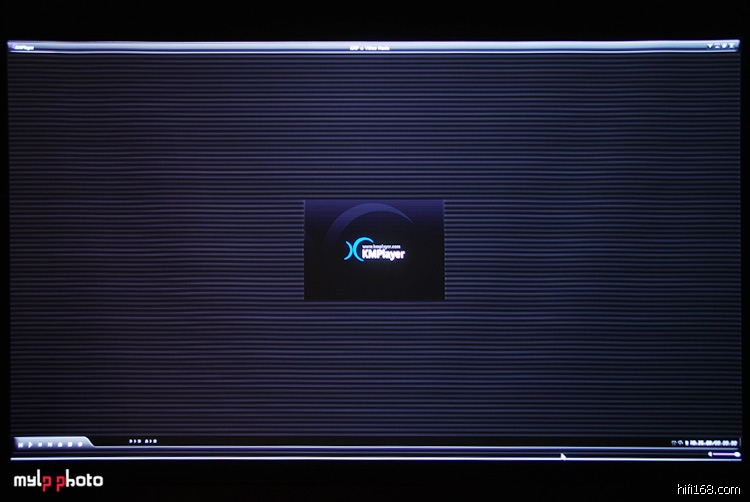Open the KMPlayer menu in title bar

click(22, 47)
